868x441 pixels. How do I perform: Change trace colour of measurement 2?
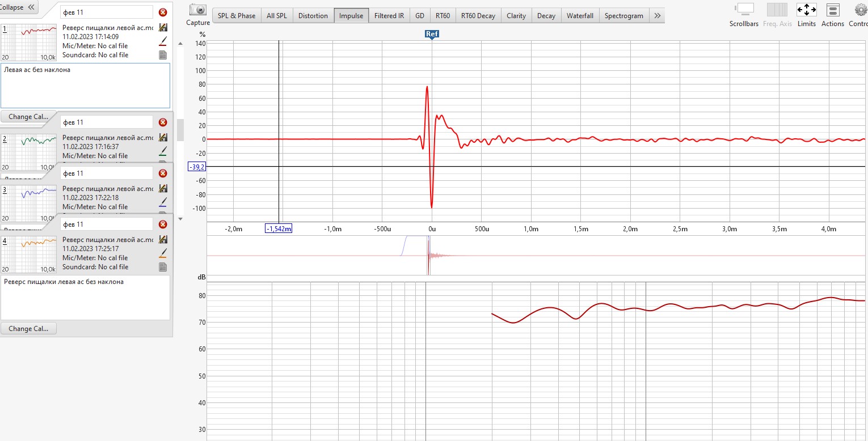coord(163,151)
